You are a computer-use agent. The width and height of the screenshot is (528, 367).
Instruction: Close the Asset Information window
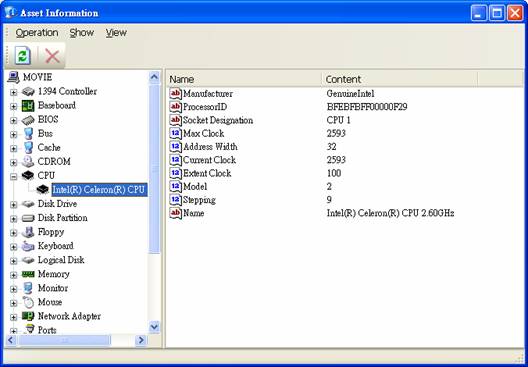click(515, 13)
